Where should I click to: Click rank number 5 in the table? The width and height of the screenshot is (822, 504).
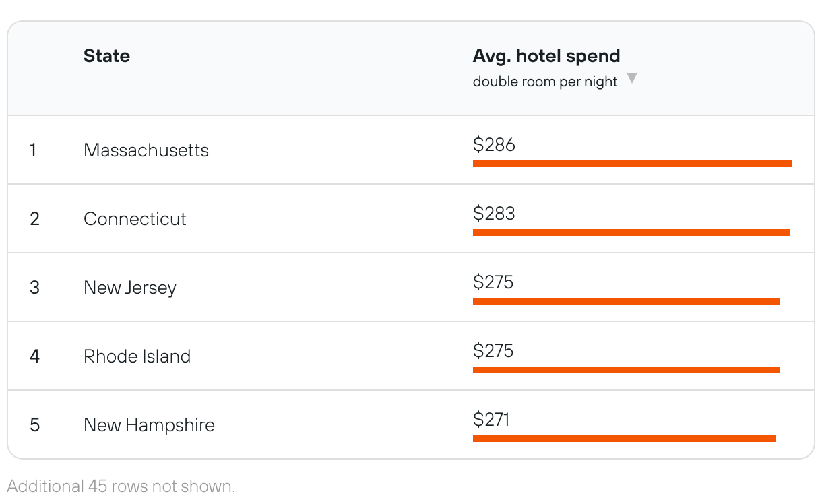click(x=34, y=425)
